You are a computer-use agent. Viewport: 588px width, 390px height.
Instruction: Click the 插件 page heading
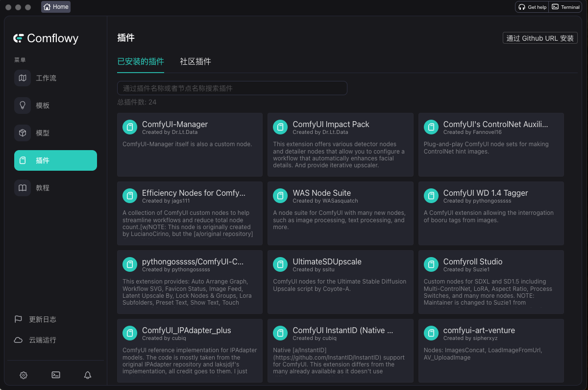pyautogui.click(x=126, y=38)
